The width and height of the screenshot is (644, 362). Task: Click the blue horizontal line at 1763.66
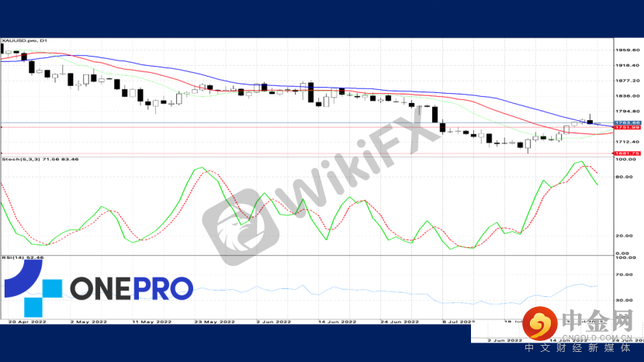point(307,122)
